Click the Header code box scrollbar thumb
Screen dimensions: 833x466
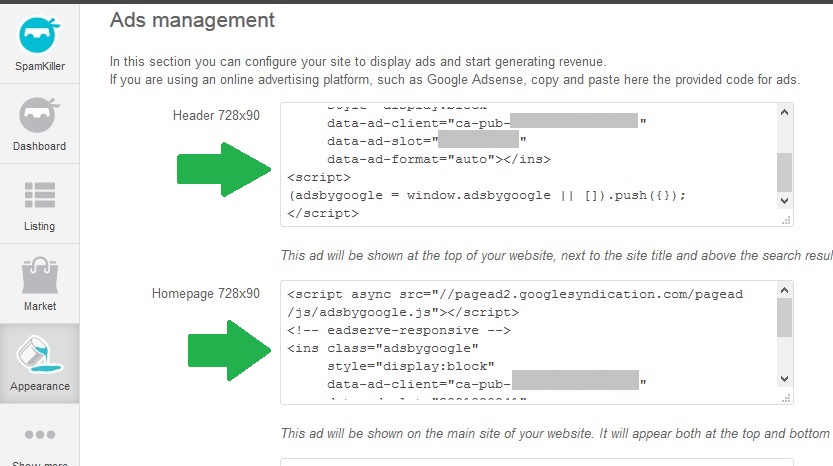click(x=785, y=171)
